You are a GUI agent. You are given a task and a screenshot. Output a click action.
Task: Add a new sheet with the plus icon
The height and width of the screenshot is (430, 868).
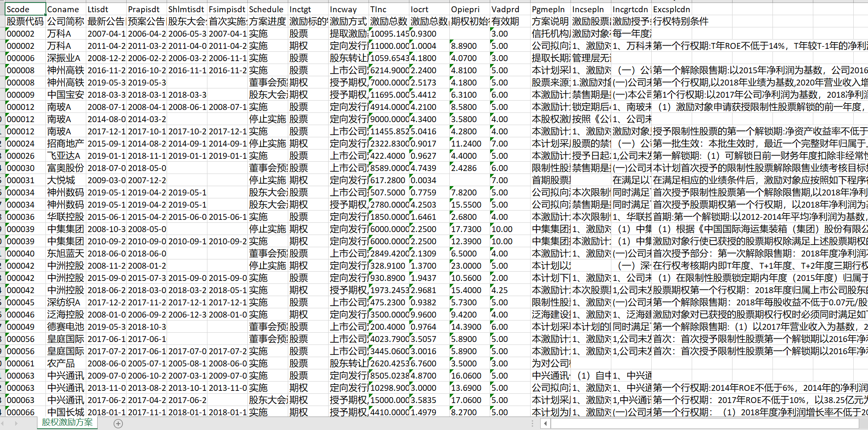click(118, 424)
